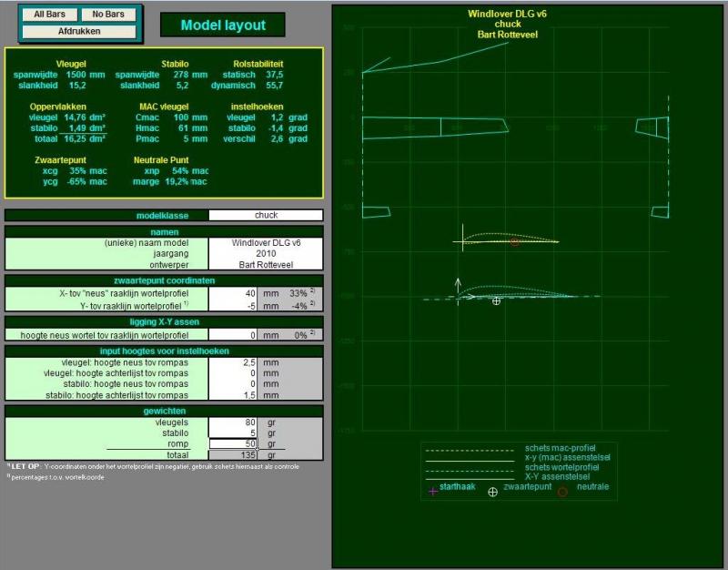Click the dynamisch value 55,7
This screenshot has width=728, height=570.
click(x=275, y=86)
